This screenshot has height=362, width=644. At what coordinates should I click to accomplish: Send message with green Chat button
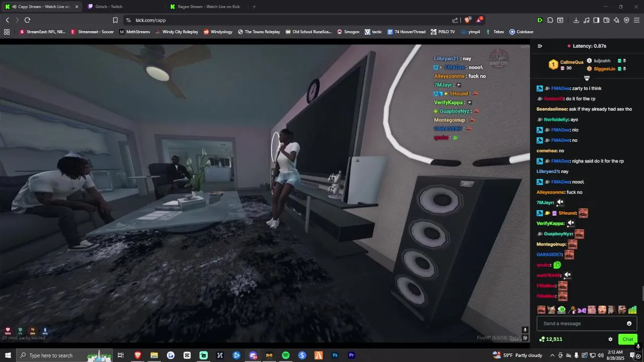click(x=627, y=339)
